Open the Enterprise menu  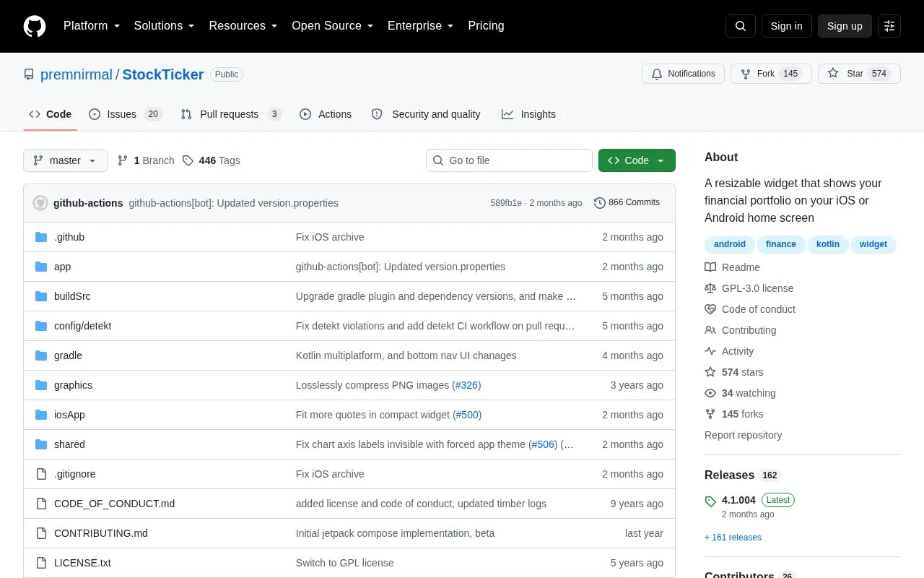pyautogui.click(x=421, y=26)
